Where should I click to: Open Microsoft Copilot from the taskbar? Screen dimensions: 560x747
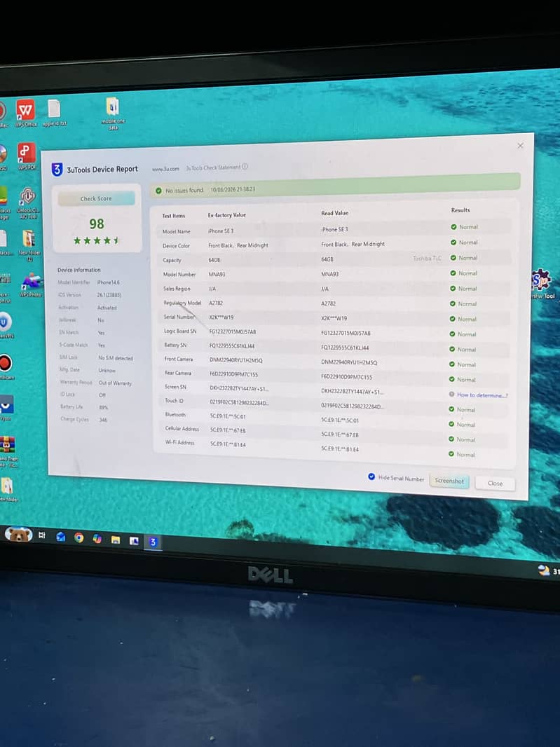(x=97, y=539)
